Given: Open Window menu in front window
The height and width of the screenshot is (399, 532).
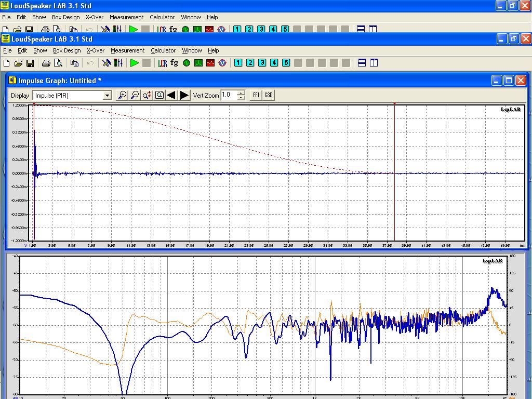Looking at the screenshot, I should point(192,50).
